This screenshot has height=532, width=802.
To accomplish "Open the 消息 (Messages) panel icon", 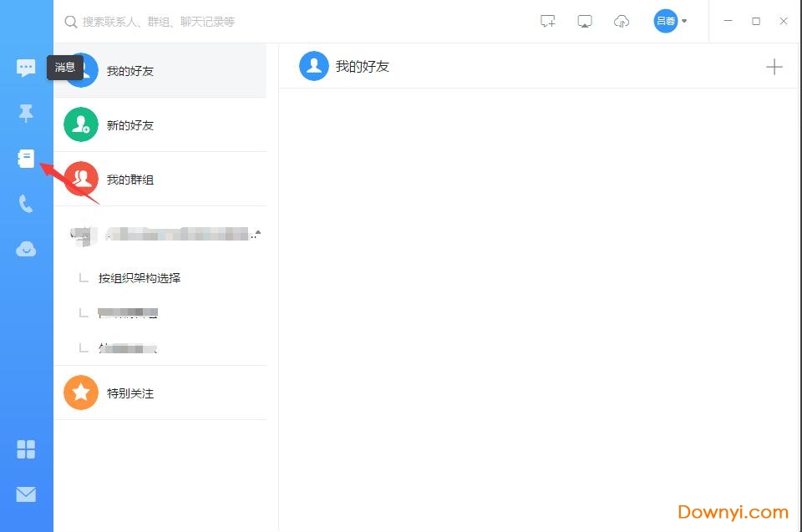I will pos(26,68).
